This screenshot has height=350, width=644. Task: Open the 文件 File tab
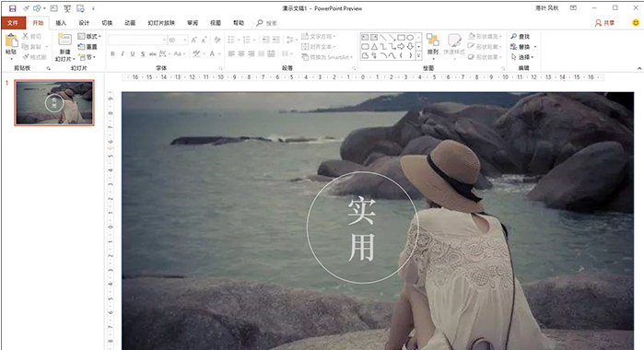(13, 23)
